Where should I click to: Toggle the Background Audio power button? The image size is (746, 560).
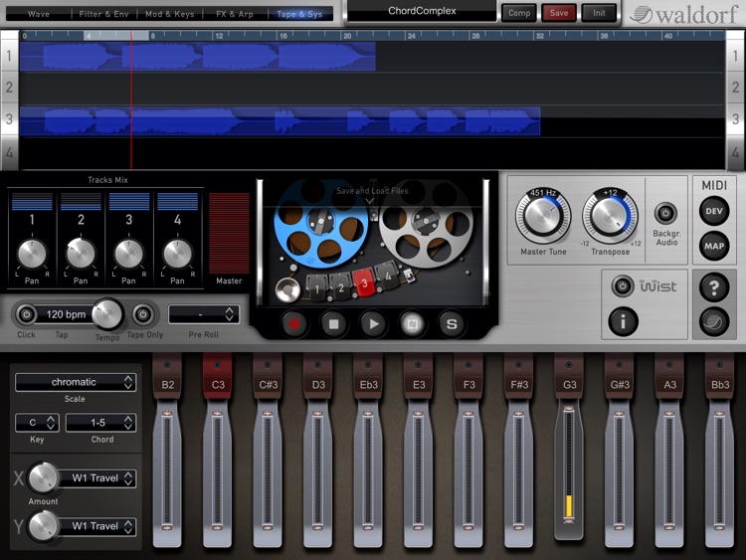click(x=665, y=212)
